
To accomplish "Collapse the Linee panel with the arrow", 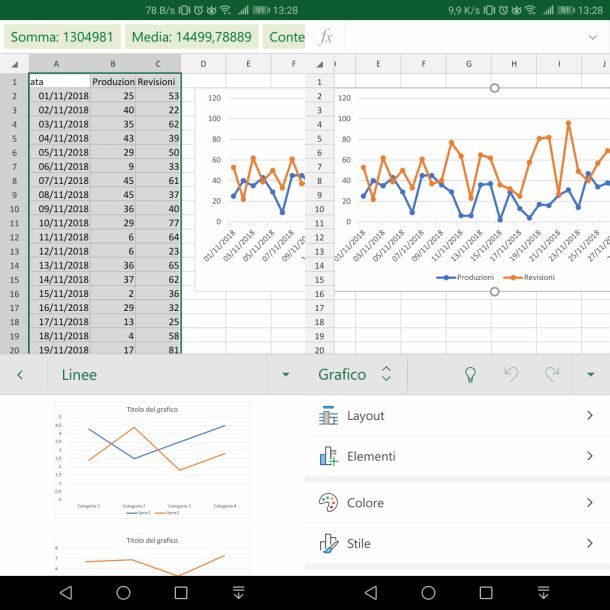I will [x=286, y=374].
